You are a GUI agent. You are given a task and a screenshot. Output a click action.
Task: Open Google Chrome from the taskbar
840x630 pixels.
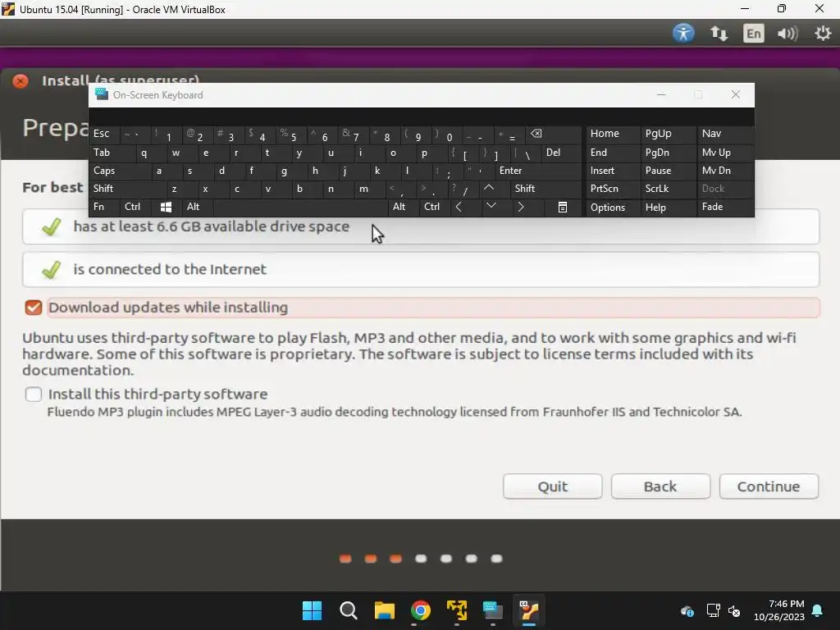pyautogui.click(x=421, y=610)
